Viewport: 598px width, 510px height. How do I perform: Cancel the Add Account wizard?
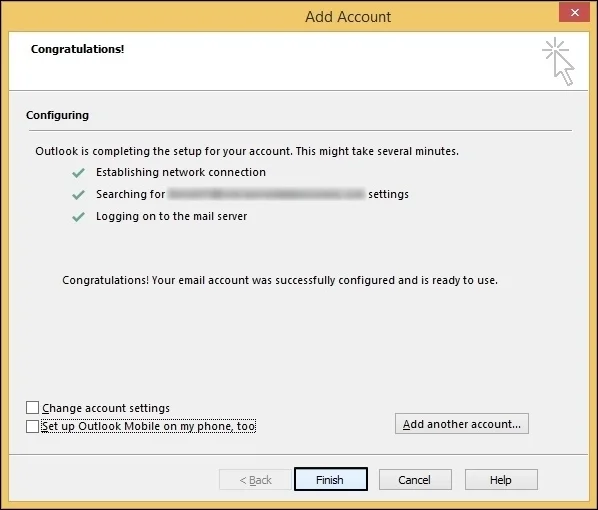pos(415,479)
